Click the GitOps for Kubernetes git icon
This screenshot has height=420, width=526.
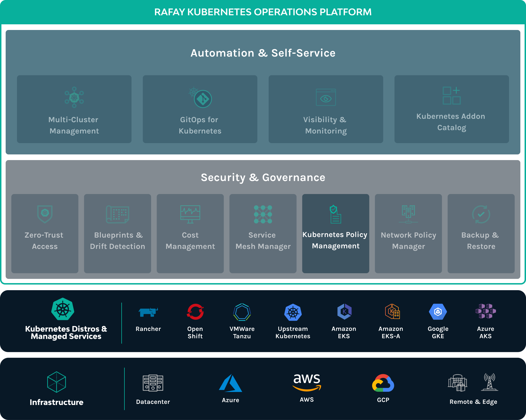(x=201, y=98)
